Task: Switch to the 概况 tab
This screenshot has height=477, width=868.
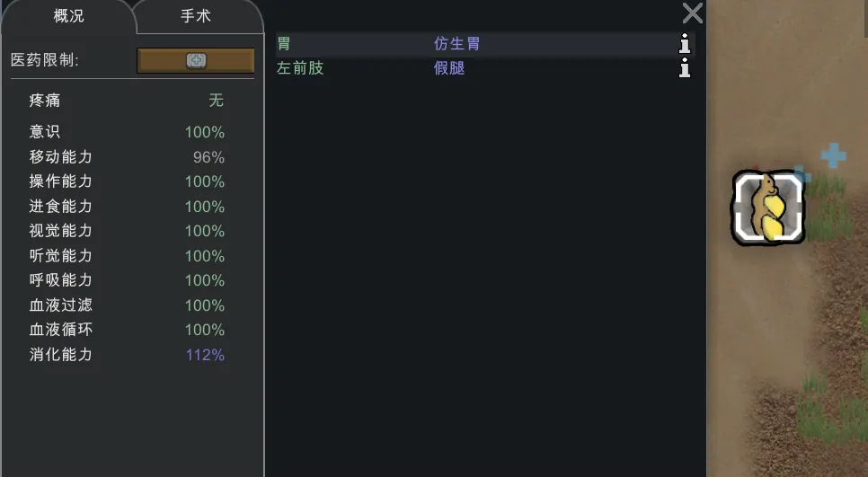Action: click(68, 17)
